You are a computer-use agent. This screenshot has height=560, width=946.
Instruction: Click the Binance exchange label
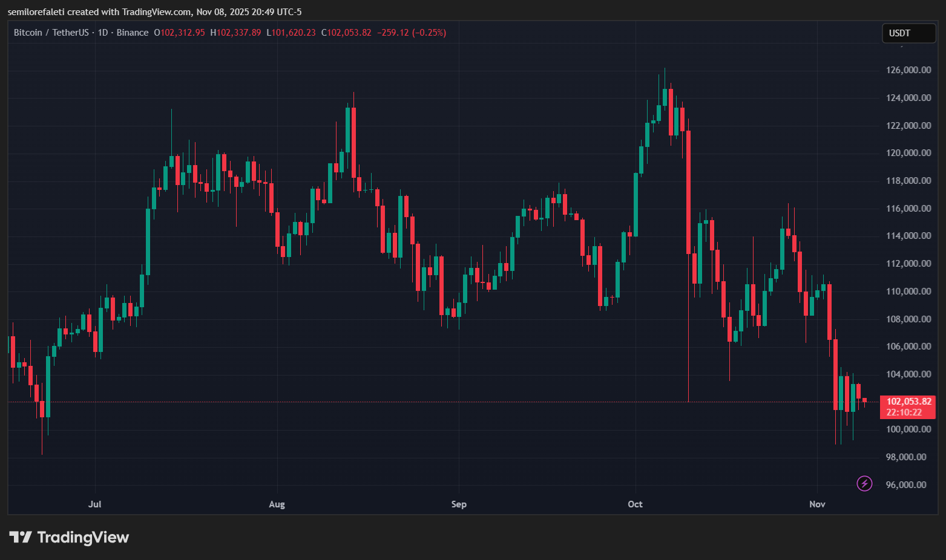(x=133, y=33)
